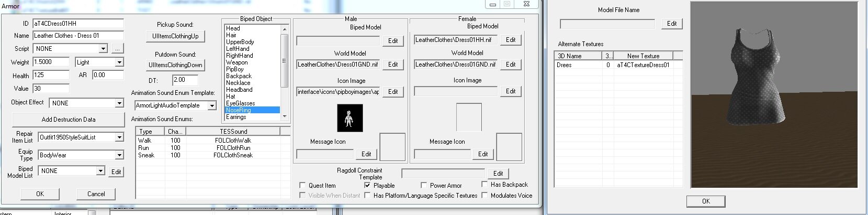Screen dimensions: 868x215
Task: Select the Walk FOLClothWalk sound row
Action: (213, 141)
